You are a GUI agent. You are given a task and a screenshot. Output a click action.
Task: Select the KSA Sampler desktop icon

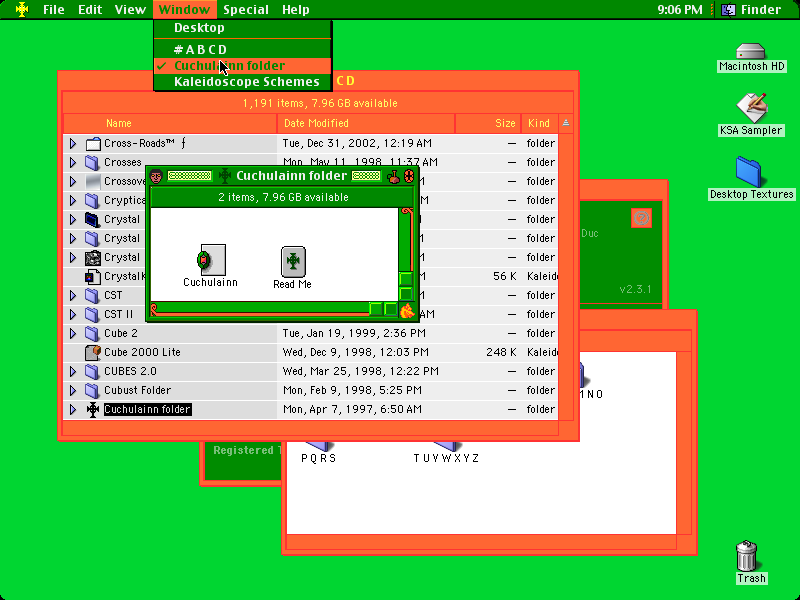[x=752, y=107]
